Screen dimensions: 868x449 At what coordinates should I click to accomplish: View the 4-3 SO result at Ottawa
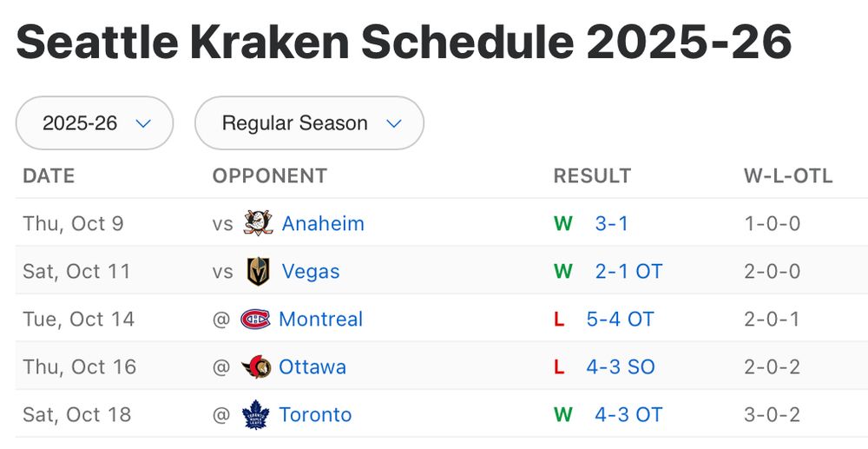[620, 366]
